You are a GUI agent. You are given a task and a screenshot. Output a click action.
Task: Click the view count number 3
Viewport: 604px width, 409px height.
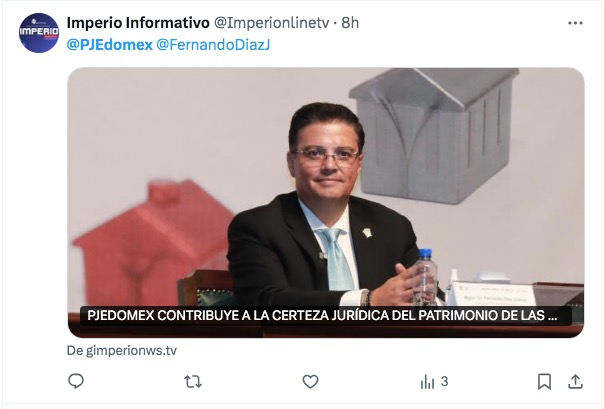tap(445, 382)
